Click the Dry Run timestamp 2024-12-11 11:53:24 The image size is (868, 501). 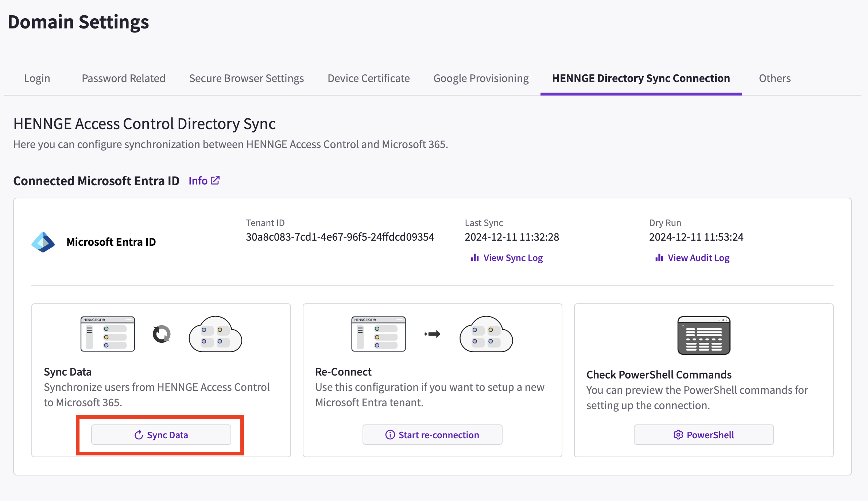(x=696, y=237)
